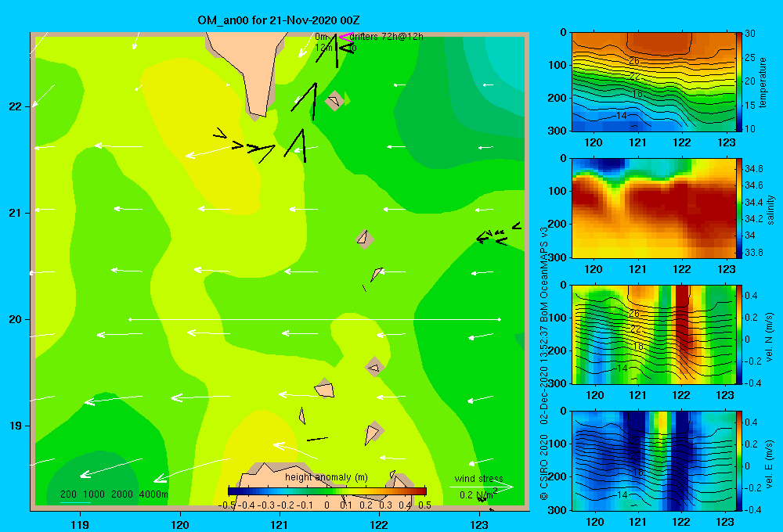Screen dimensions: 783x532
Task: Click the '4000m' depth contour legend entry
Action: coord(153,494)
